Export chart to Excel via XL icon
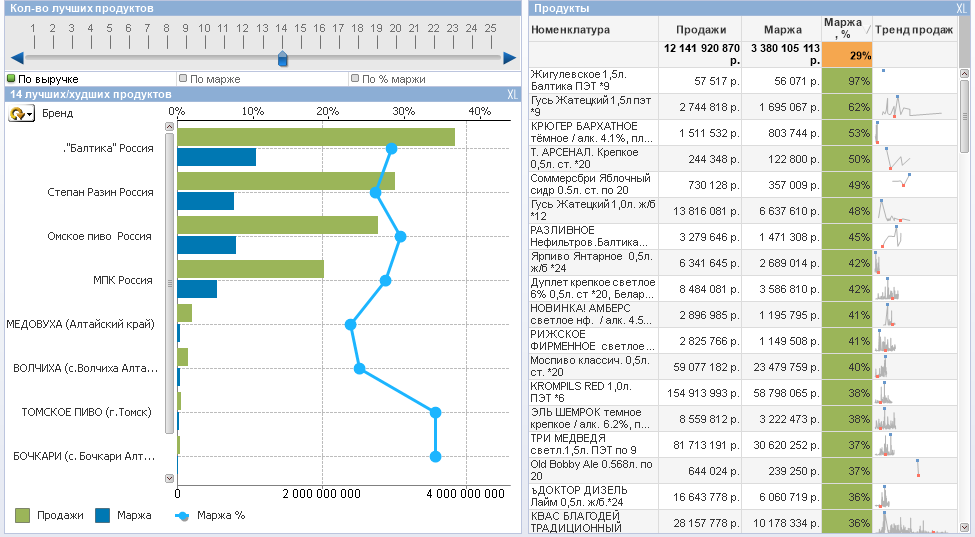975x537 pixels. click(512, 94)
